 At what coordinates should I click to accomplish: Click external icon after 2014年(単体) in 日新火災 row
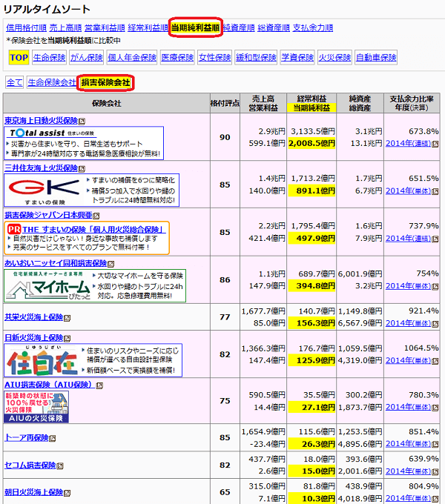coord(435,361)
